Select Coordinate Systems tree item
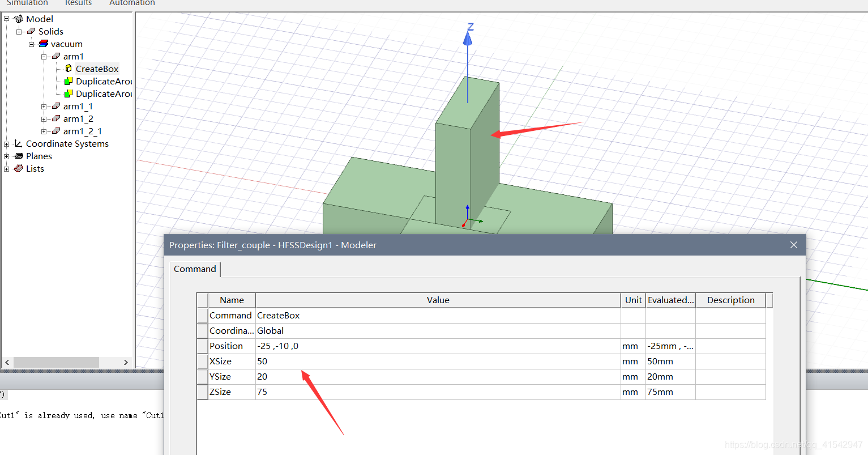Screen dimensions: 868x455 (67, 143)
